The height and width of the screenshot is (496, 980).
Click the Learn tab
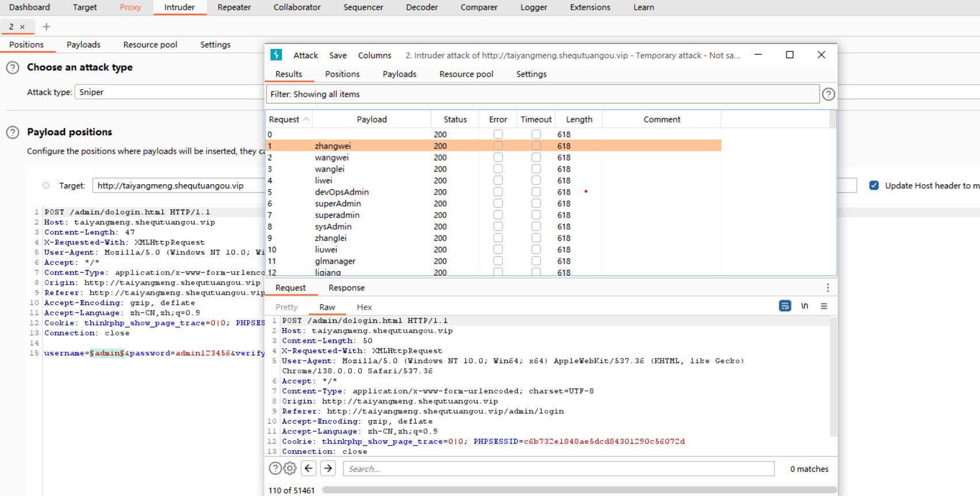coord(643,7)
